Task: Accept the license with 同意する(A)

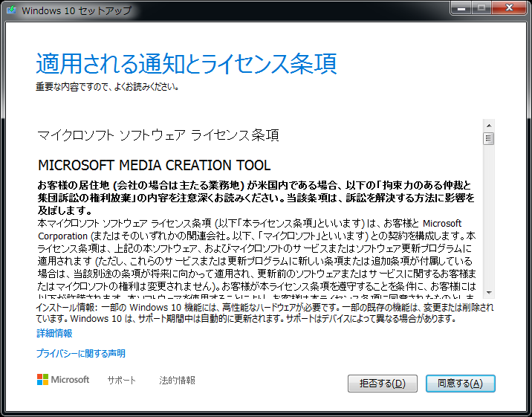Action: 460,384
